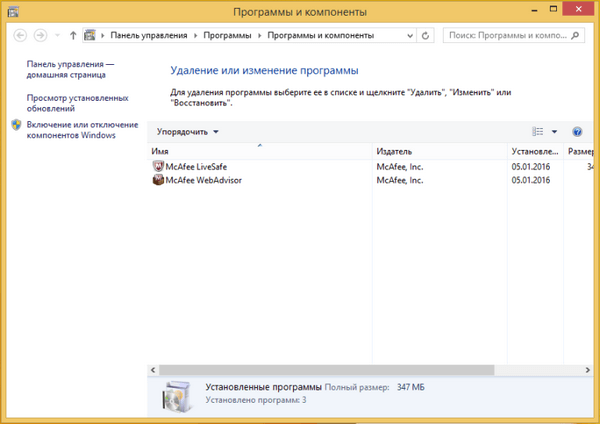600x424 pixels.
Task: Click the horizontal scrollbar left arrow
Action: pos(153,370)
